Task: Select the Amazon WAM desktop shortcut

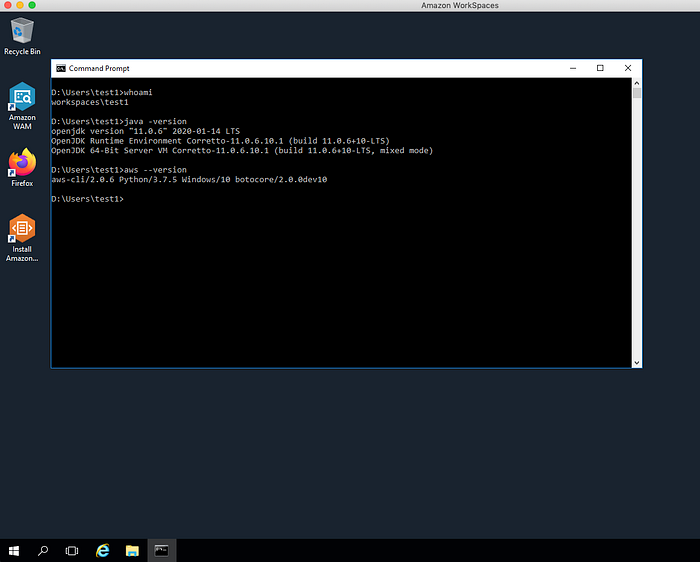Action: tap(22, 106)
